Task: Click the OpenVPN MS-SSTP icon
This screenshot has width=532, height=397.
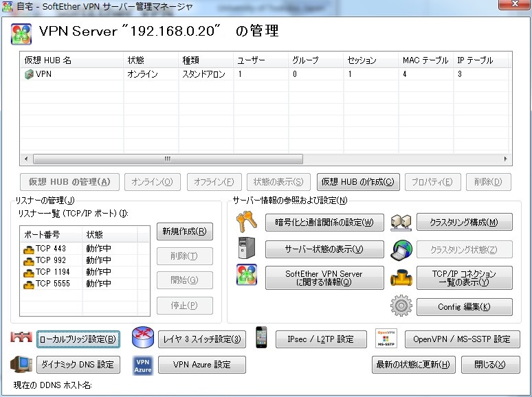Action: 386,338
